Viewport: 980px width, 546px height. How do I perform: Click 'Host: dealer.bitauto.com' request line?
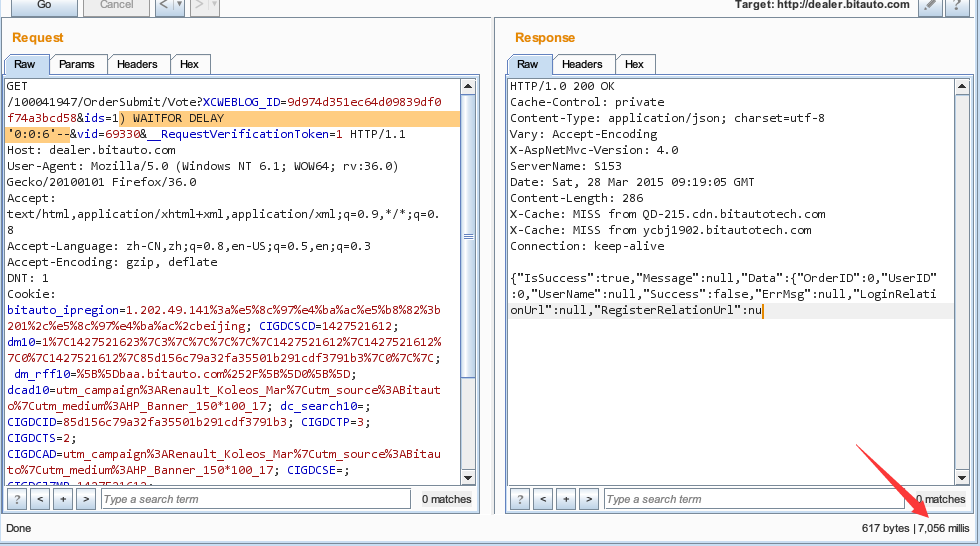tap(91, 150)
